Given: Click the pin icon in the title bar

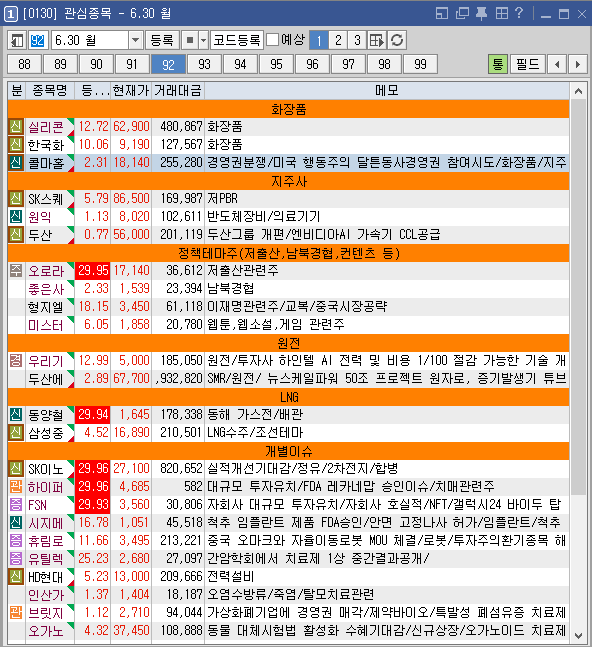Looking at the screenshot, I should (481, 14).
